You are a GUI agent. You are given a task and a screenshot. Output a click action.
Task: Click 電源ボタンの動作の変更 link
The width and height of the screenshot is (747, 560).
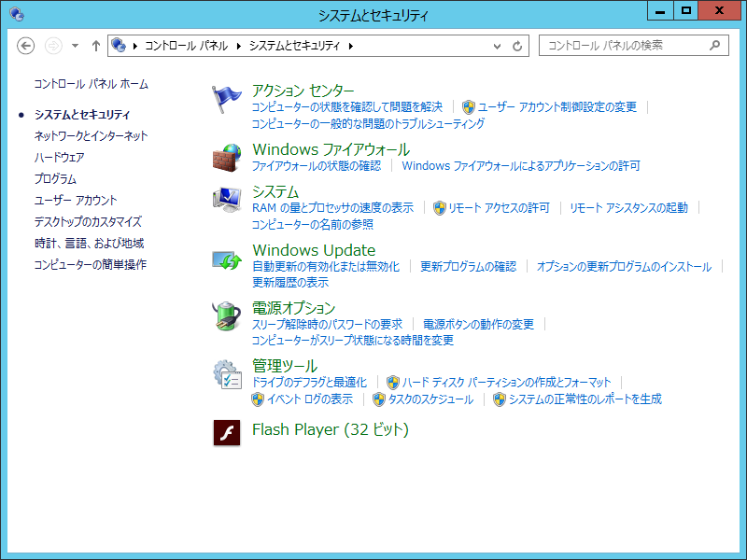click(x=478, y=325)
